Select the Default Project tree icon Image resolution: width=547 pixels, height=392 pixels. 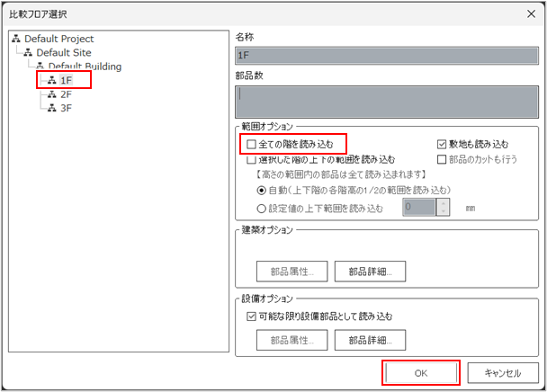tap(16, 40)
